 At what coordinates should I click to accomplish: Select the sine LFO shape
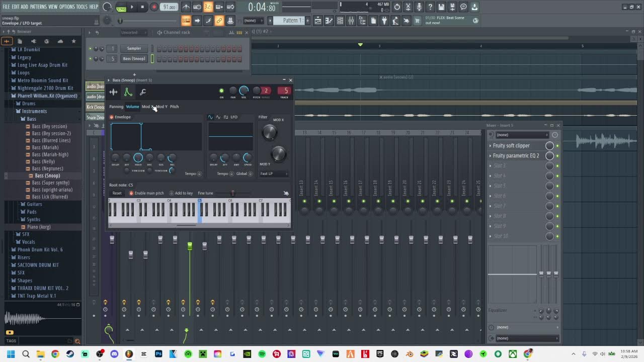210,117
